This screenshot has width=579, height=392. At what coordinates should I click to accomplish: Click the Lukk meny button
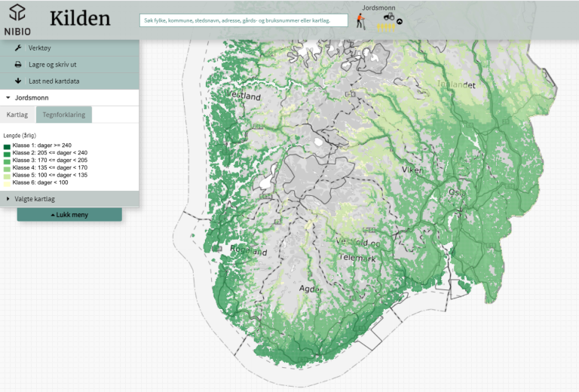click(x=69, y=214)
